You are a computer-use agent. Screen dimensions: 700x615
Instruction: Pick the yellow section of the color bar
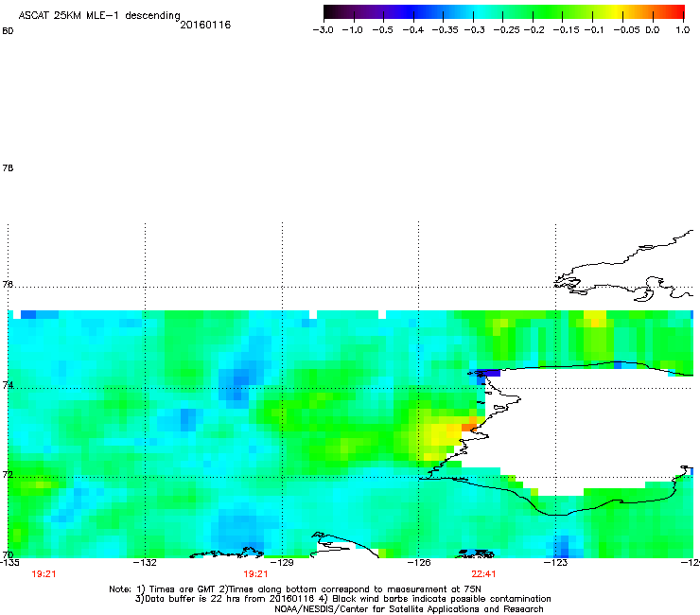click(x=615, y=12)
